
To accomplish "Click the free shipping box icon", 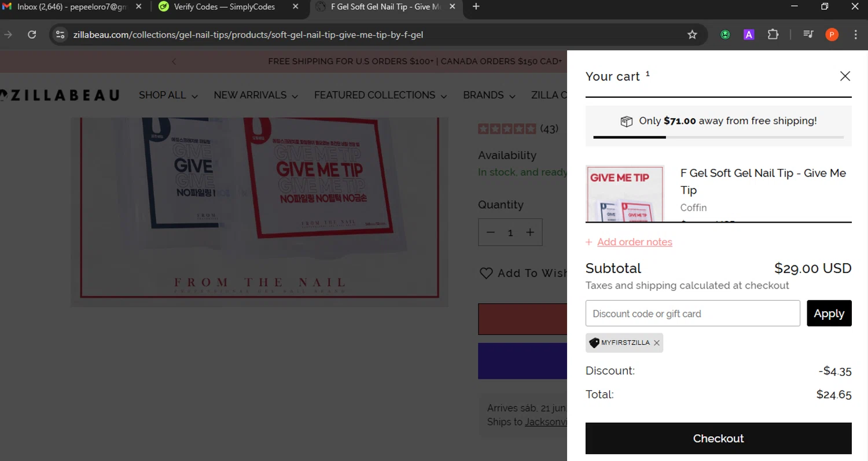I will (x=626, y=121).
